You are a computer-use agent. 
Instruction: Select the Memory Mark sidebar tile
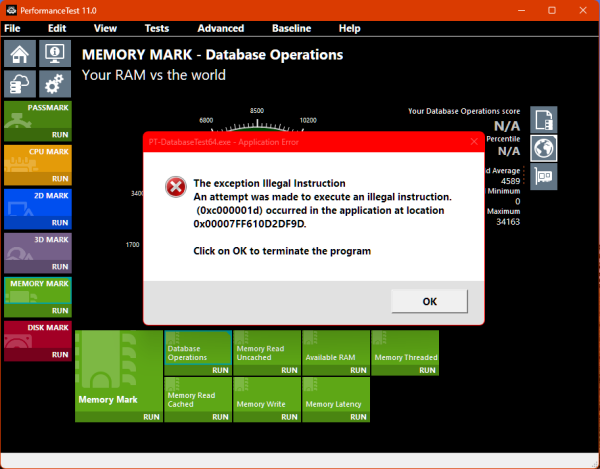point(38,291)
